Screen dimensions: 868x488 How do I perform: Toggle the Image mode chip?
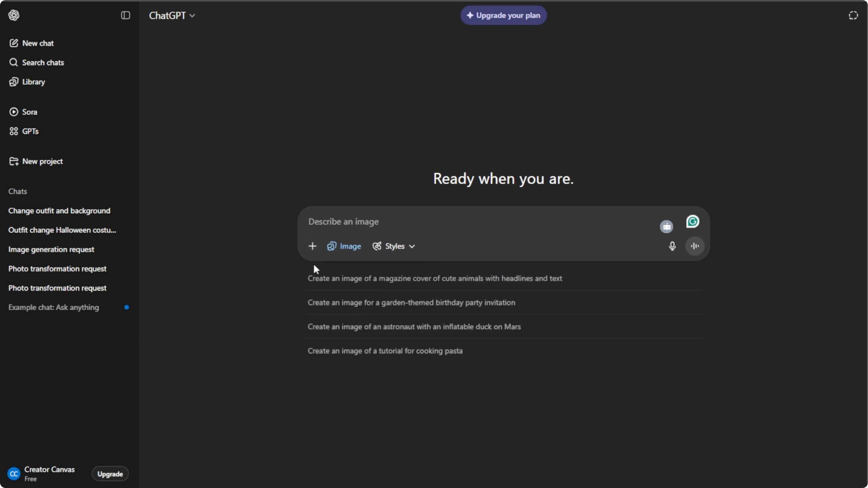[344, 246]
